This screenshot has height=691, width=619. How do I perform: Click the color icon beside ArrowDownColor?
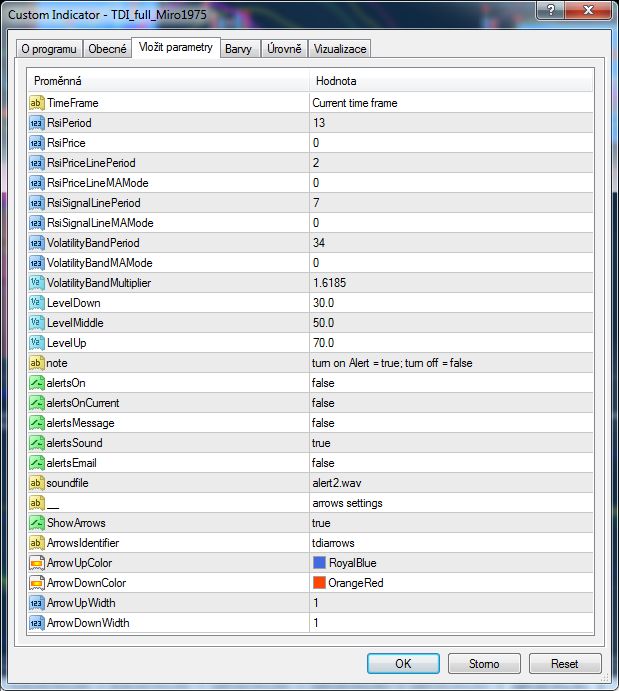37,583
